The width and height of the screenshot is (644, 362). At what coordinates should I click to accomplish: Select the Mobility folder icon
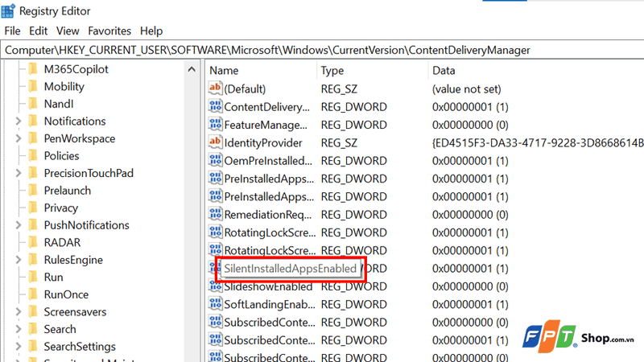click(x=33, y=86)
